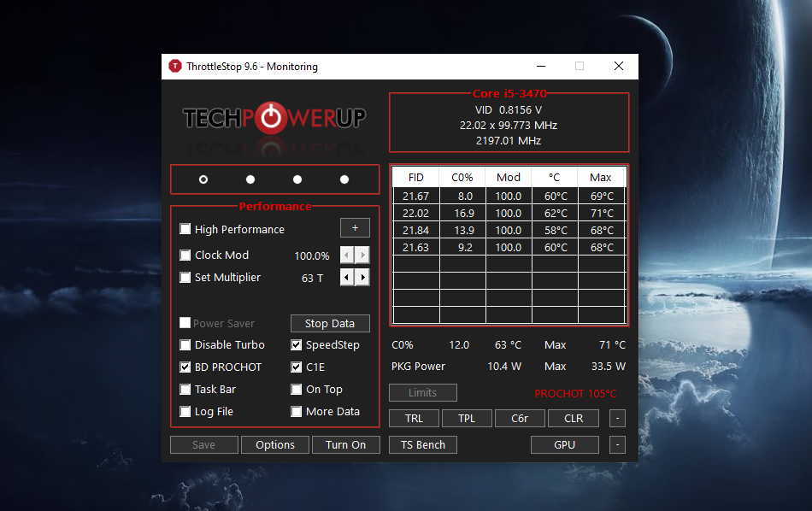The width and height of the screenshot is (812, 511).
Task: Uncheck the BD PROCHOT checkbox
Action: 185,367
